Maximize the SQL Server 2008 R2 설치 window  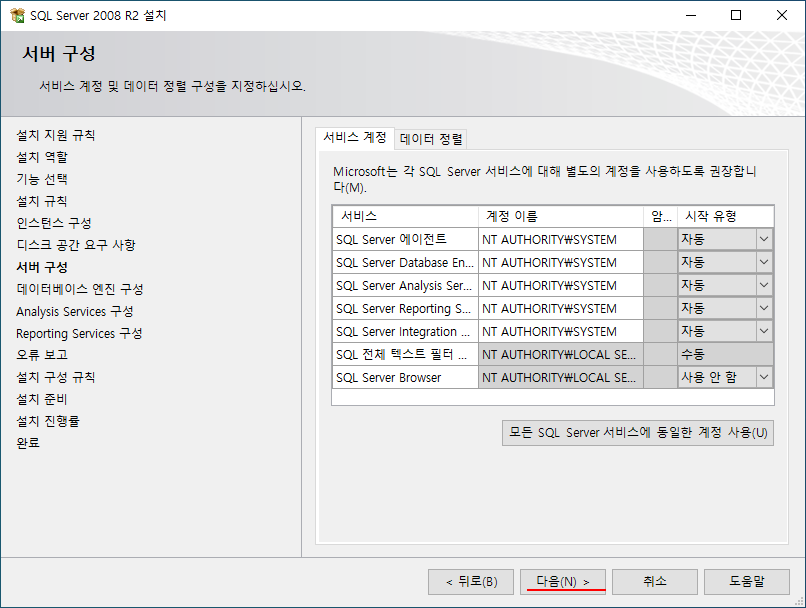tap(736, 15)
